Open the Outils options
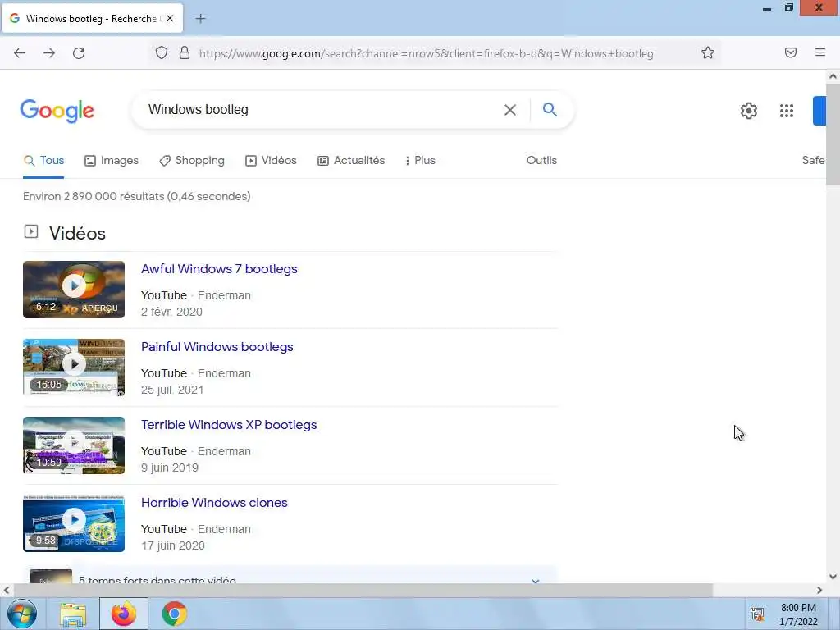This screenshot has width=840, height=630. pyautogui.click(x=541, y=160)
